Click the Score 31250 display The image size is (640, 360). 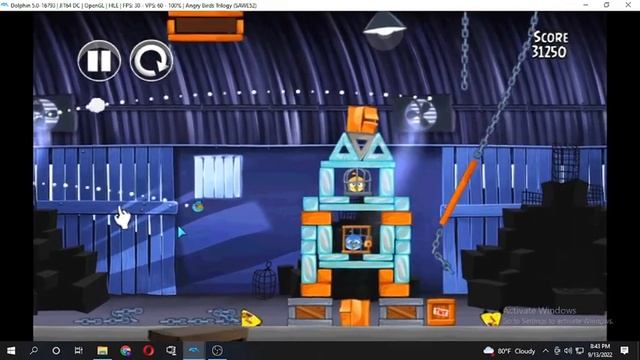point(549,44)
